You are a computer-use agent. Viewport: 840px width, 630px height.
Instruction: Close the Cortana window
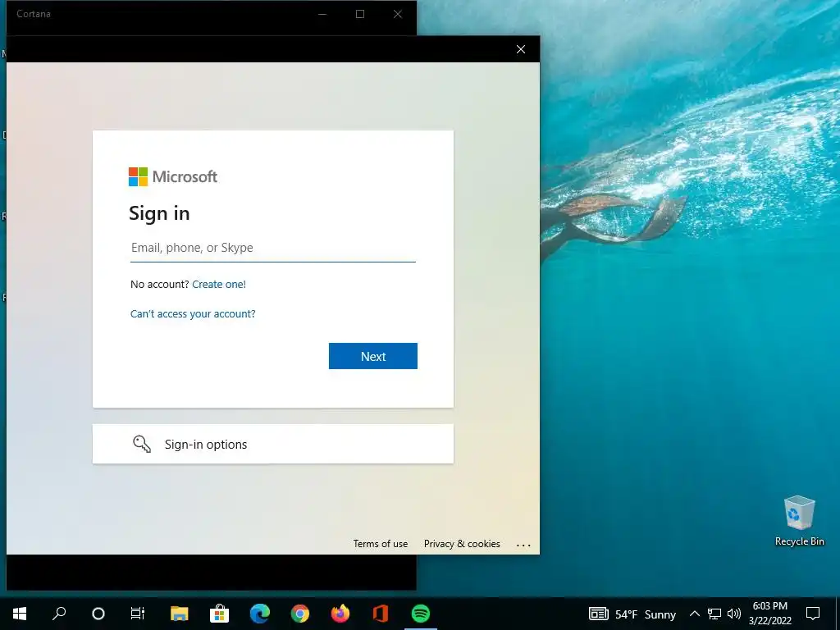coord(398,14)
